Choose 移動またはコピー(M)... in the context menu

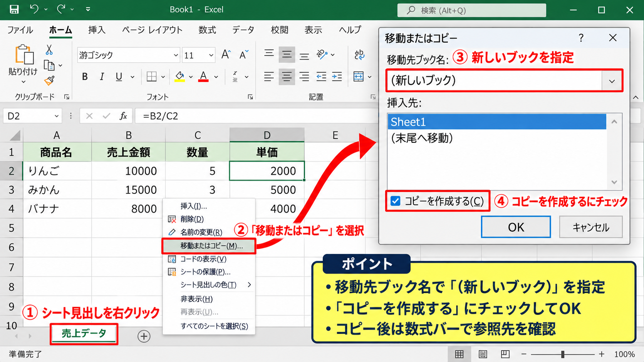209,246
